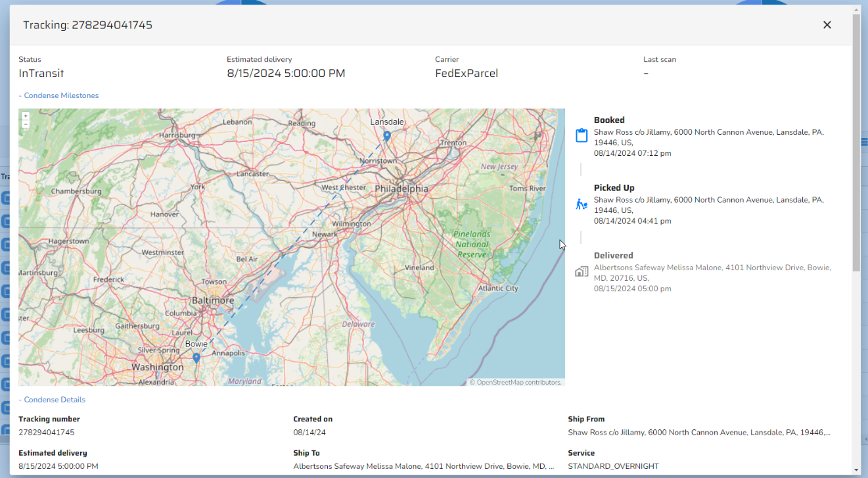Click the Booked milestone title
The width and height of the screenshot is (868, 478).
click(x=609, y=120)
